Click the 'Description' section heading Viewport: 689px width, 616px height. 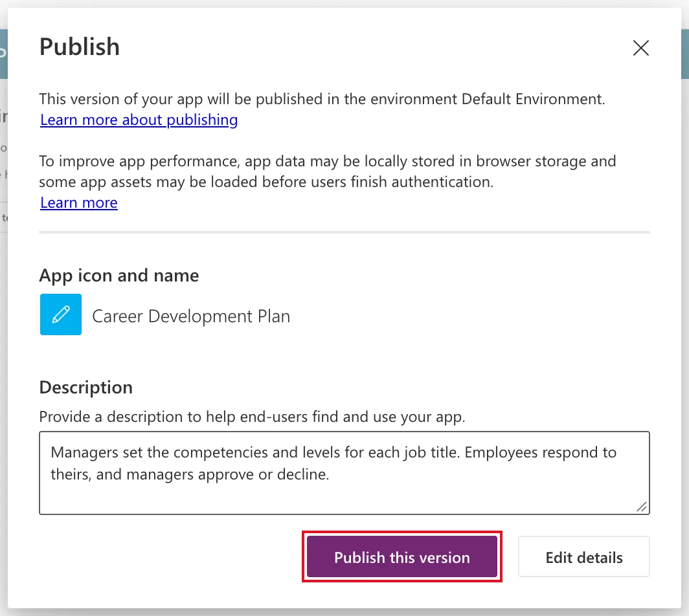pos(86,388)
